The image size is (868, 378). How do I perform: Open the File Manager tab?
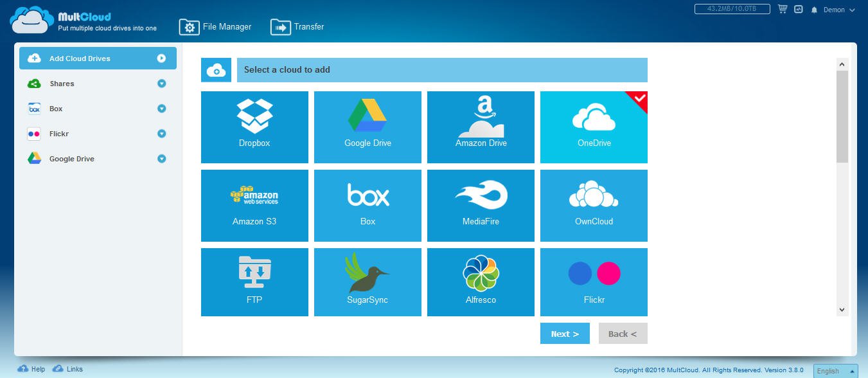215,27
